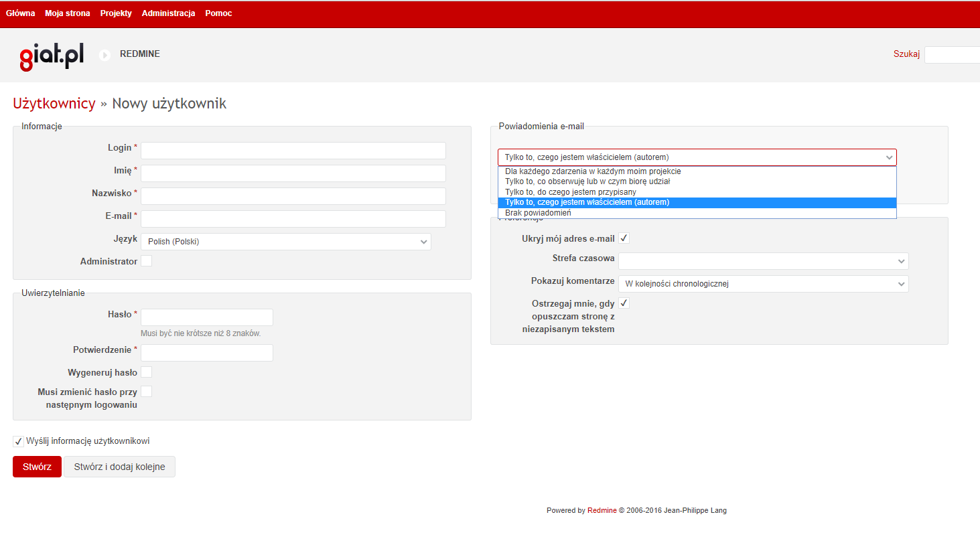
Task: Toggle the Administrator checkbox
Action: pyautogui.click(x=146, y=261)
